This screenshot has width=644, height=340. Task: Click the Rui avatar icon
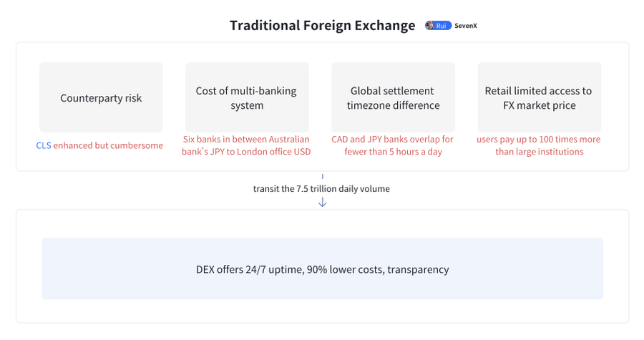coord(429,26)
